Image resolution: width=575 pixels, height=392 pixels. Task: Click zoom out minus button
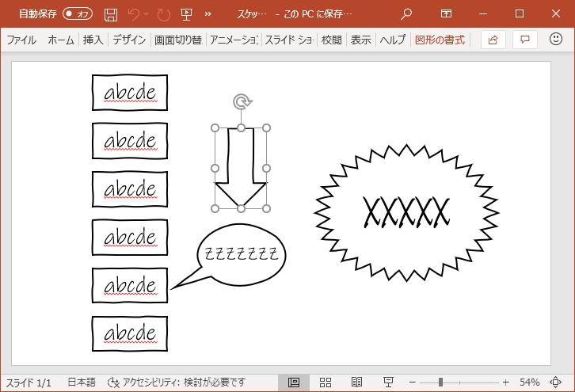[x=412, y=382]
